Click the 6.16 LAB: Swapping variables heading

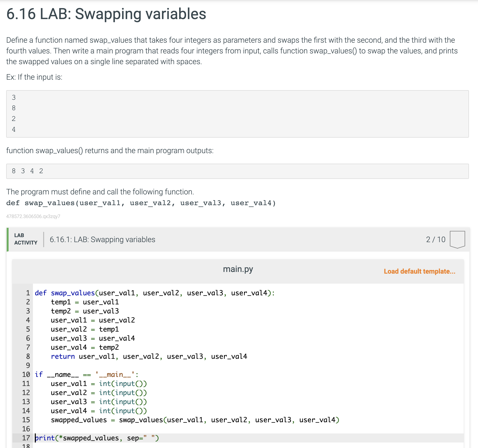(106, 14)
